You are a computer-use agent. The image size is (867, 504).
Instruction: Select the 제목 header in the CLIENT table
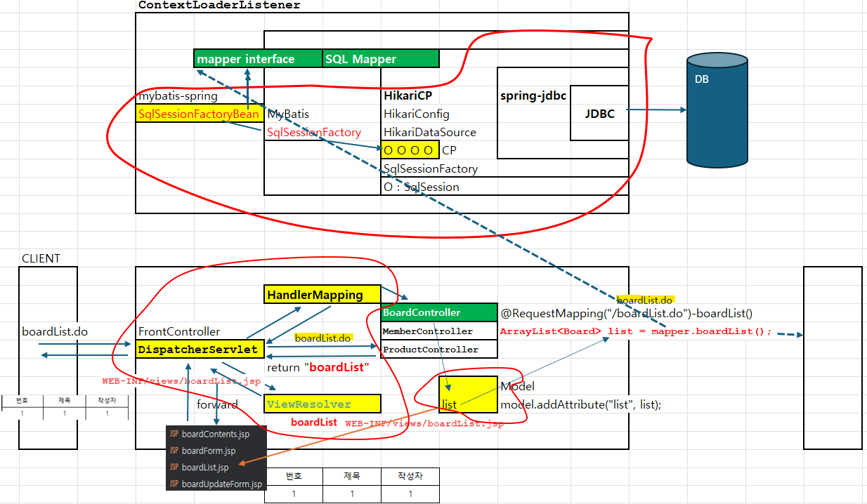tap(64, 402)
